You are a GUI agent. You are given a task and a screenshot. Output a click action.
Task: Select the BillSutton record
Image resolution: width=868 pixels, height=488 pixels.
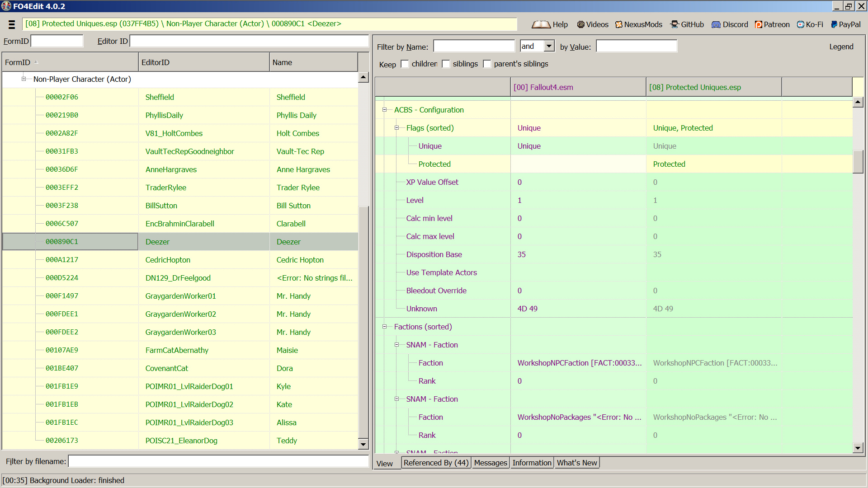point(180,206)
